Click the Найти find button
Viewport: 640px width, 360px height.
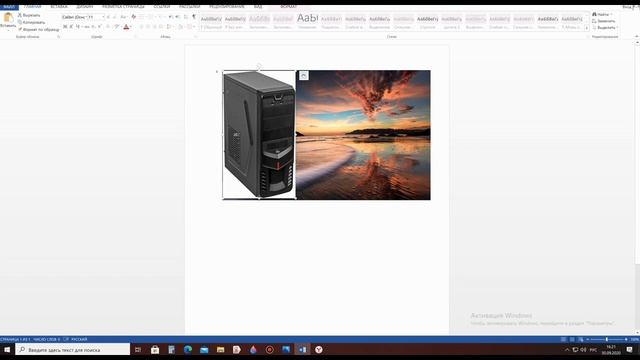pyautogui.click(x=602, y=14)
